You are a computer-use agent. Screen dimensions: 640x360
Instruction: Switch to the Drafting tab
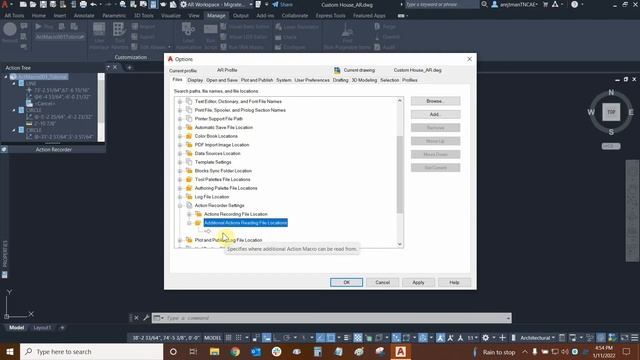[x=340, y=80]
